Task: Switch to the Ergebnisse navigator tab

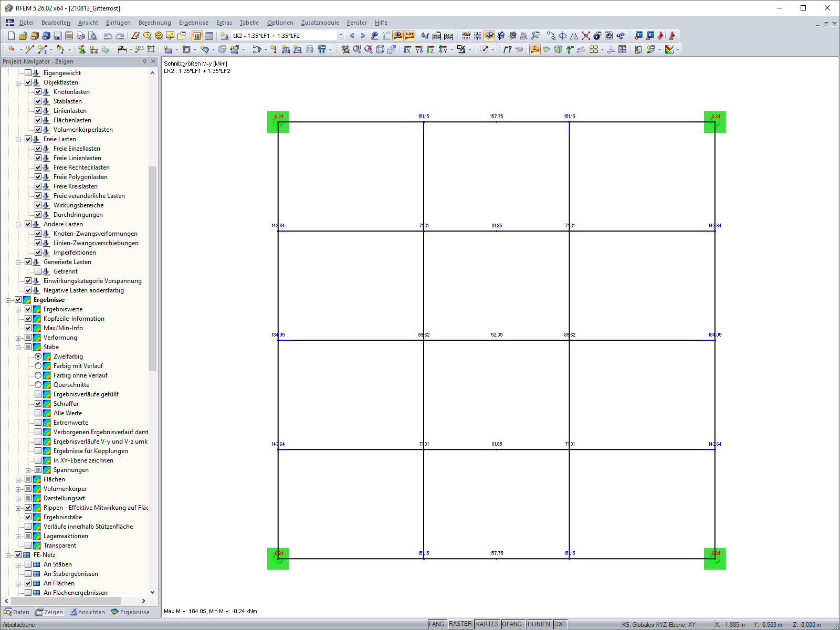Action: (x=131, y=612)
